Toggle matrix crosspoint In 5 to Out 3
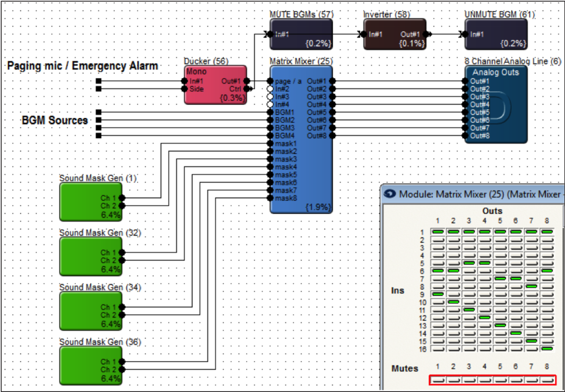Screen dimensions: 565x392 tap(469, 263)
